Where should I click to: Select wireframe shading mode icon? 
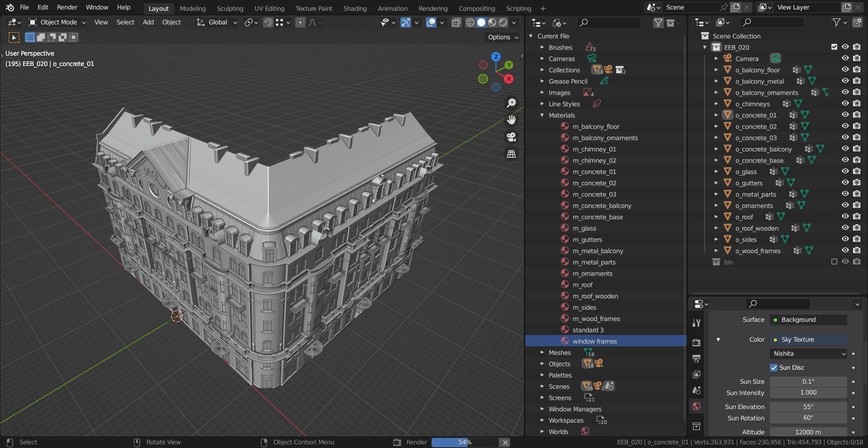pos(470,22)
